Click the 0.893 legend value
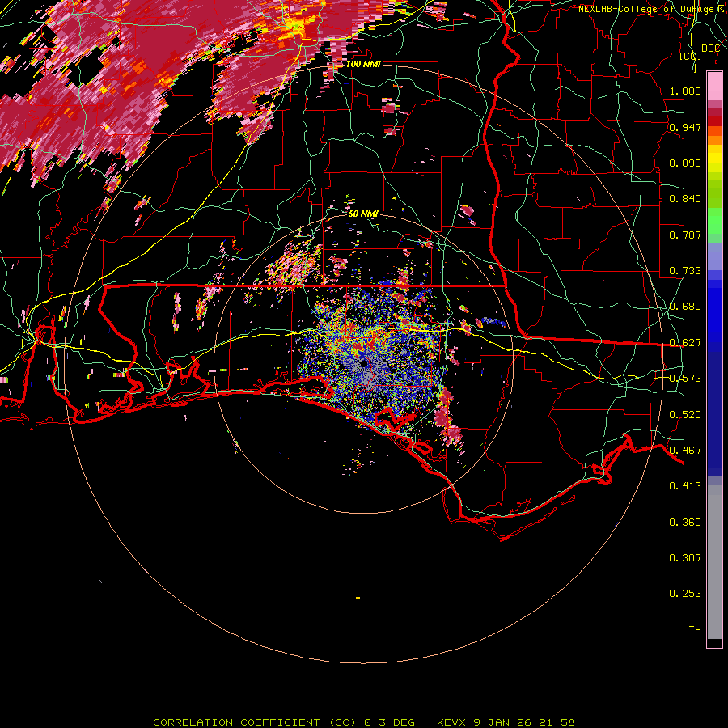Screen dimensions: 728x728 point(685,163)
